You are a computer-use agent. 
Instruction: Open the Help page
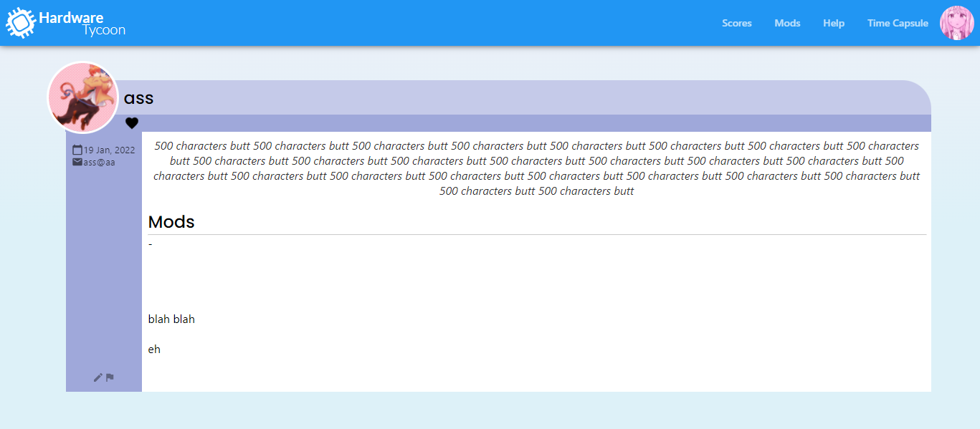[834, 23]
